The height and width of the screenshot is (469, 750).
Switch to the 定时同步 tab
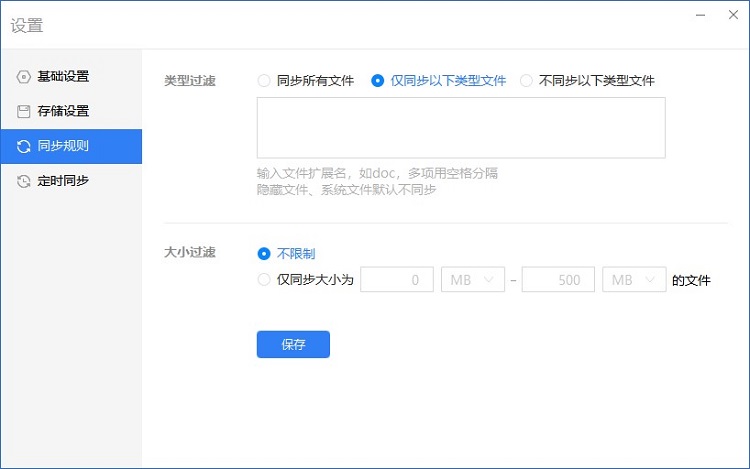71,181
